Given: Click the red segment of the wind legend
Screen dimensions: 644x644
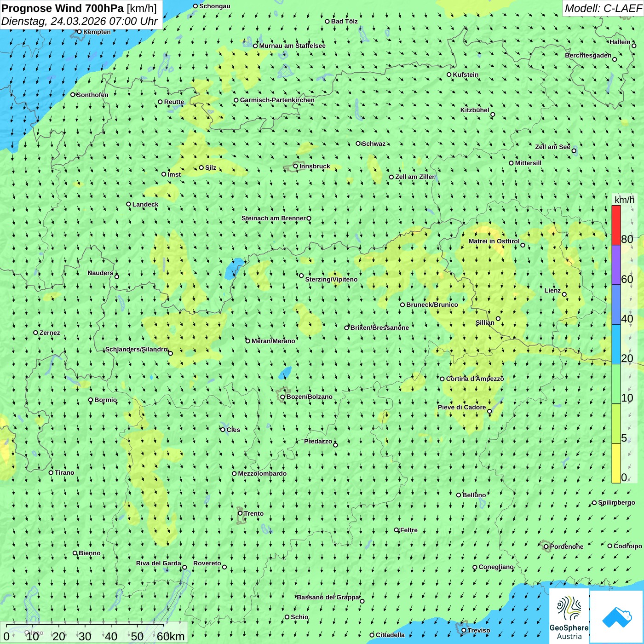Looking at the screenshot, I should click(x=616, y=225).
